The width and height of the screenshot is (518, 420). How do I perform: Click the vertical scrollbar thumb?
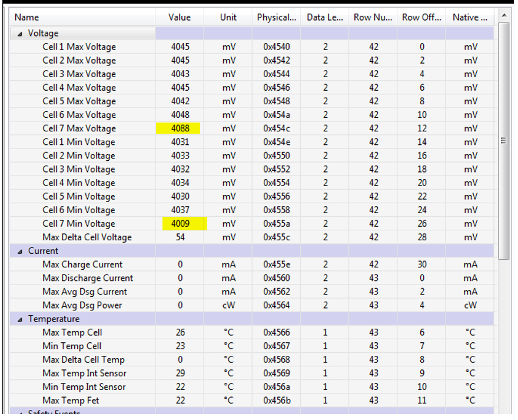[x=504, y=141]
